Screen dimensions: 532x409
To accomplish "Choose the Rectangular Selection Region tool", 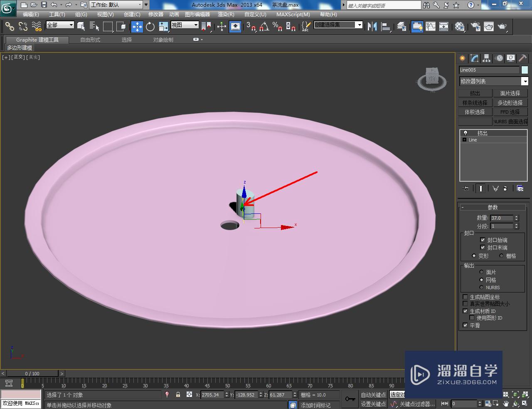I will (108, 27).
